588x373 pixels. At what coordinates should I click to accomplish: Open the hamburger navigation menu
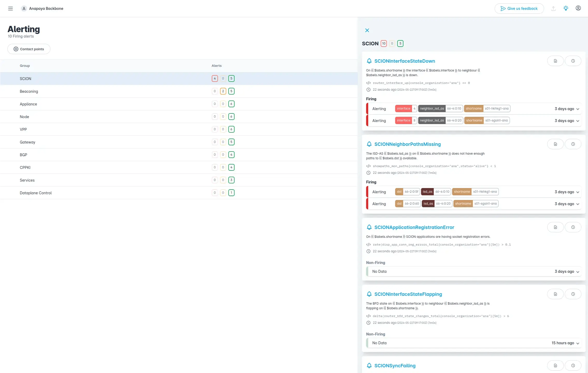click(x=10, y=8)
